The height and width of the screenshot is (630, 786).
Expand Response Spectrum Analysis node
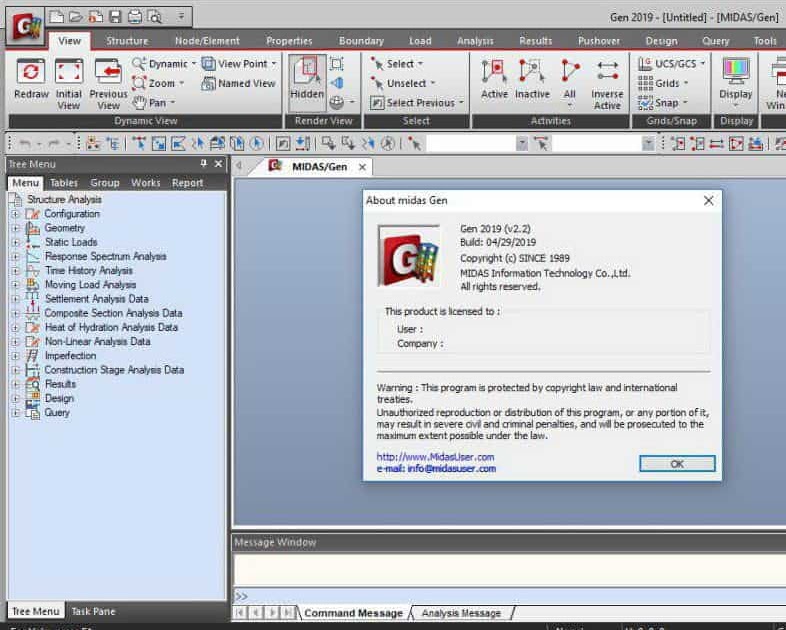(x=16, y=257)
